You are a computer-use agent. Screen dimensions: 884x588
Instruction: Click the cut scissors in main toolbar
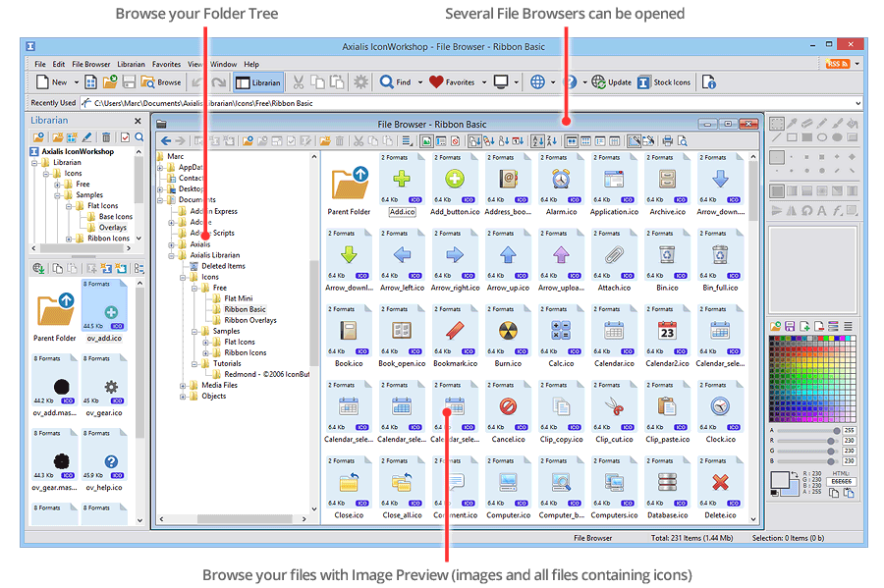[299, 82]
